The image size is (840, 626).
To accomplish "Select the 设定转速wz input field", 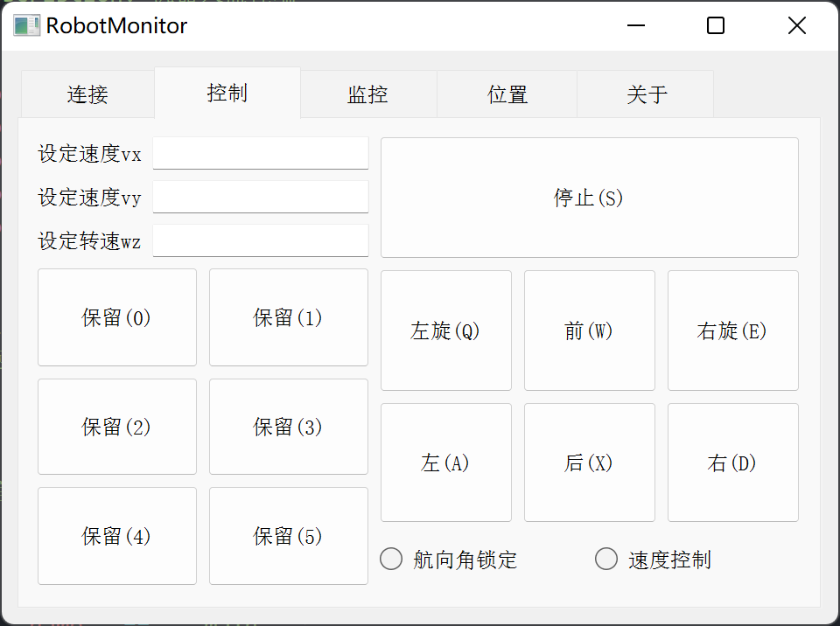I will pos(261,240).
